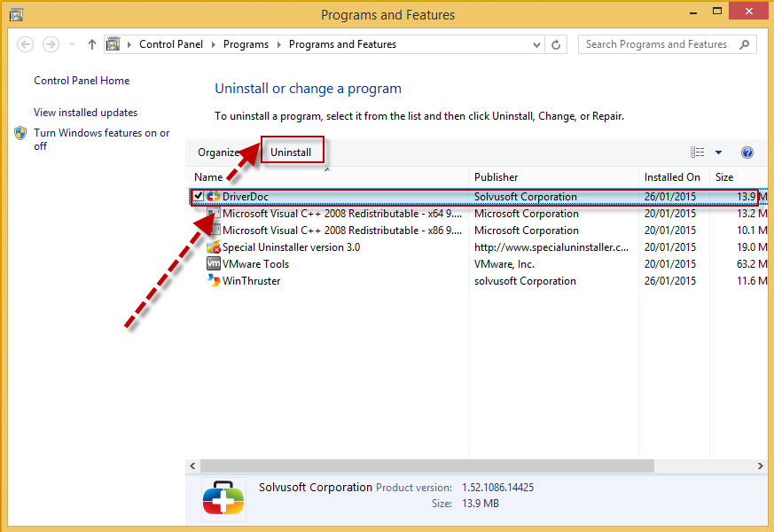Image resolution: width=774 pixels, height=532 pixels.
Task: Click the Forward navigation arrow
Action: 51,44
